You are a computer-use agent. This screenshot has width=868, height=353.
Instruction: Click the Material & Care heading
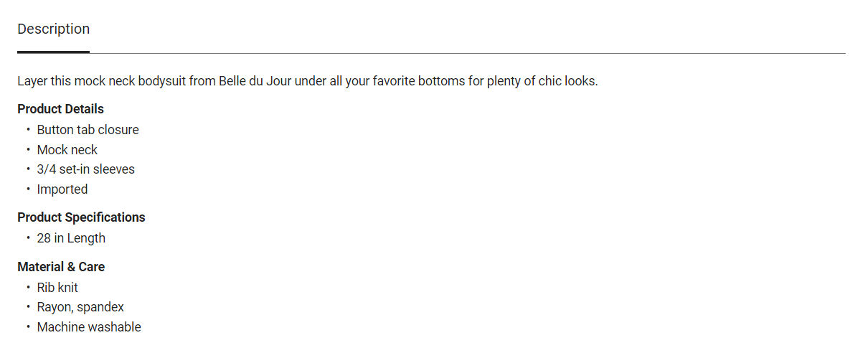coord(61,267)
